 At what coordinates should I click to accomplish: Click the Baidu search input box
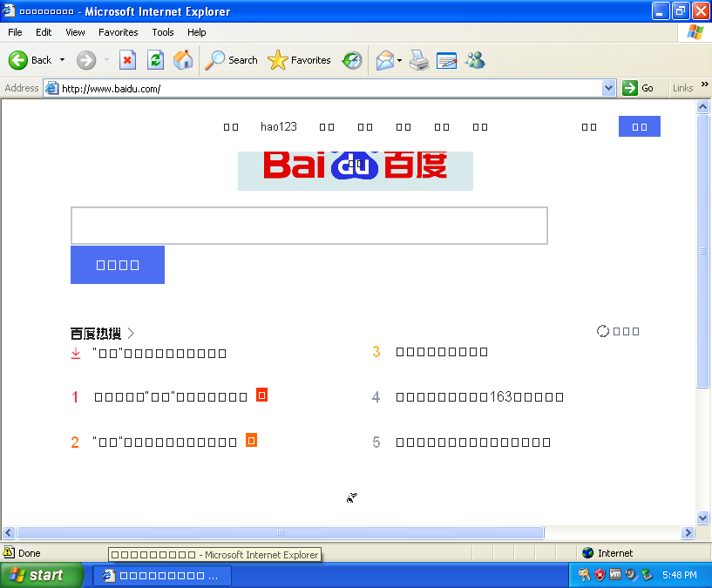tap(309, 226)
